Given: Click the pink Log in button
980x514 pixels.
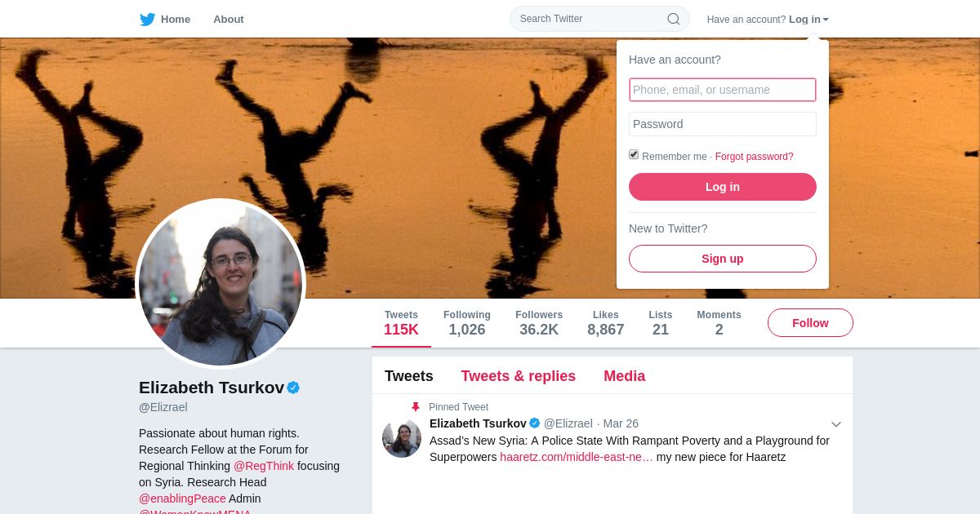Looking at the screenshot, I should click(x=723, y=187).
